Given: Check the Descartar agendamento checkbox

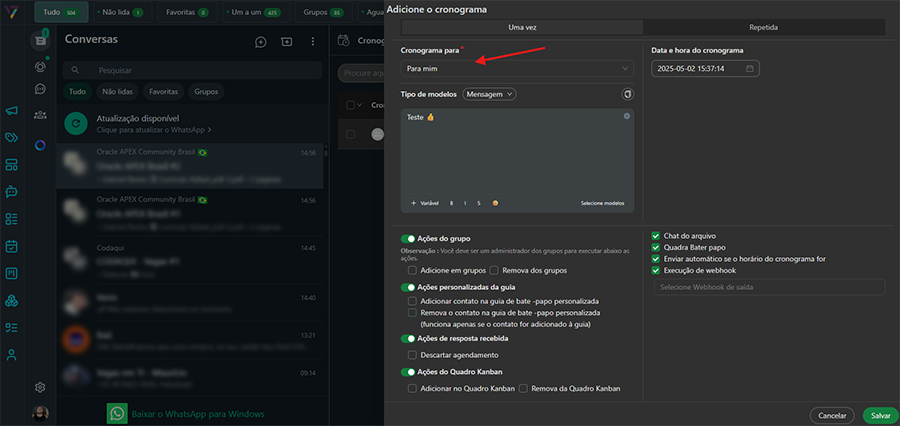Looking at the screenshot, I should (x=412, y=355).
